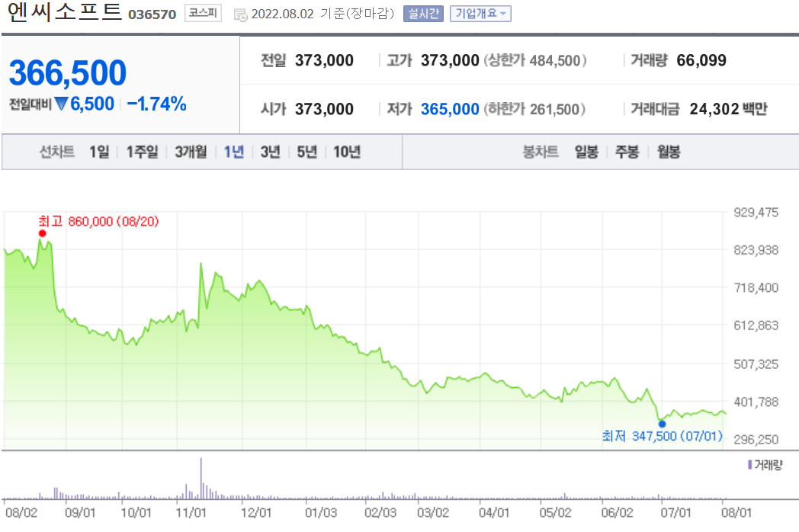Switch to 월봉 candle chart
The image size is (799, 532).
[669, 152]
